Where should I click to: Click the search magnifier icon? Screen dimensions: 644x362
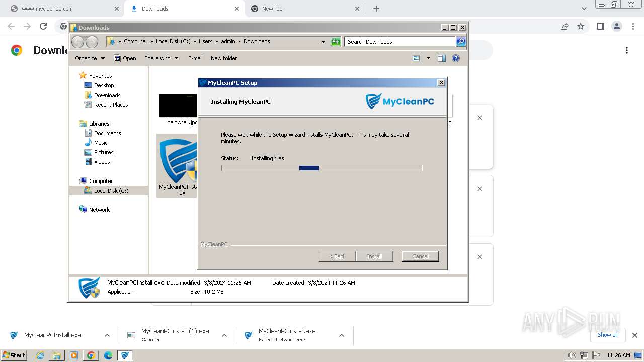(x=461, y=42)
